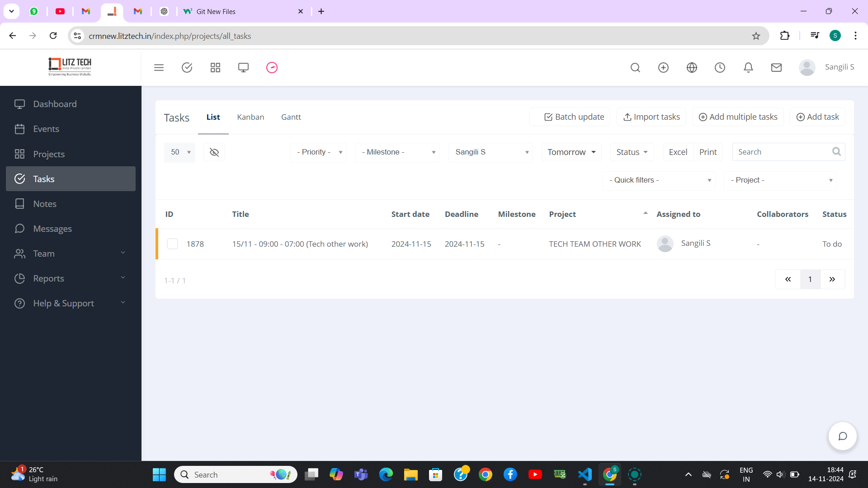Open the notifications bell

[748, 68]
